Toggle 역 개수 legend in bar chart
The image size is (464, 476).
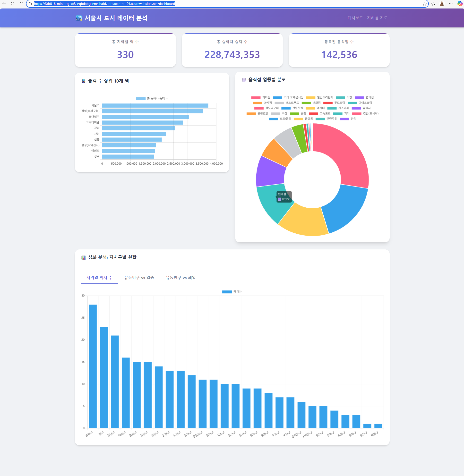tap(232, 292)
